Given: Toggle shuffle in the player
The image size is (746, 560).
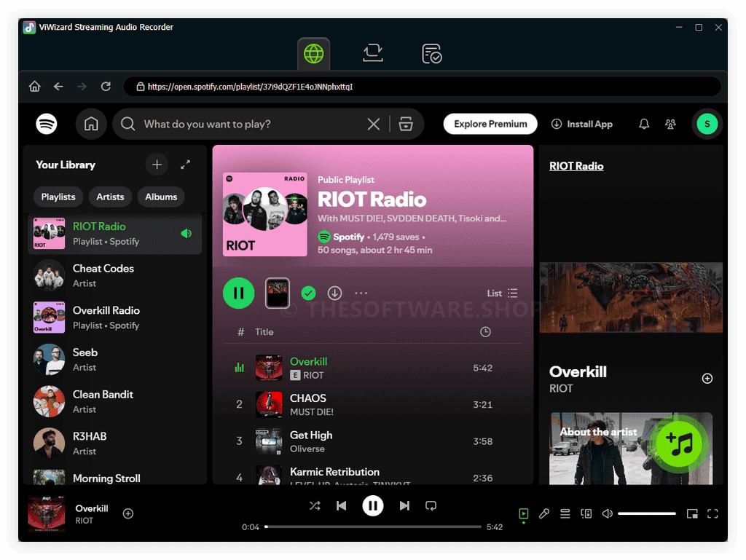Looking at the screenshot, I should pos(315,505).
